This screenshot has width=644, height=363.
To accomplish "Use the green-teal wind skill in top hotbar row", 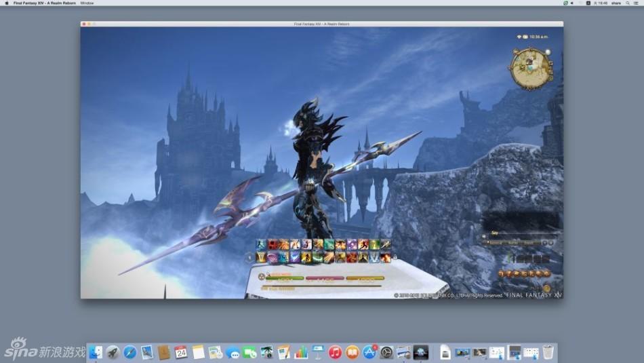I will (x=329, y=244).
